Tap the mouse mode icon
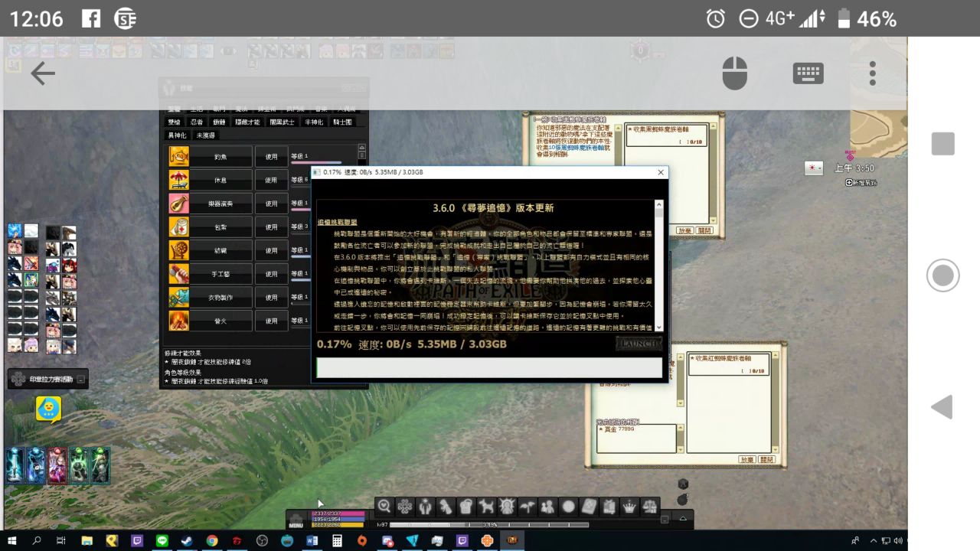The height and width of the screenshot is (551, 980). point(734,73)
